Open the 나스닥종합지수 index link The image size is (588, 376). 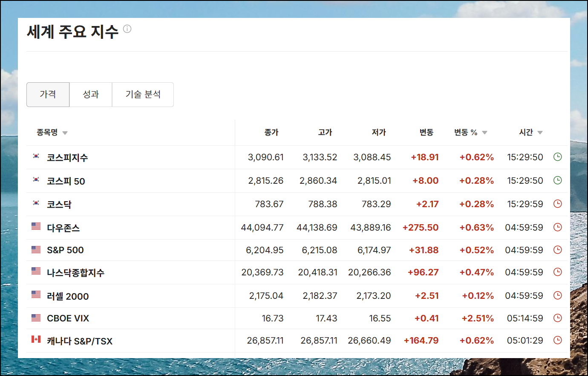coord(75,273)
